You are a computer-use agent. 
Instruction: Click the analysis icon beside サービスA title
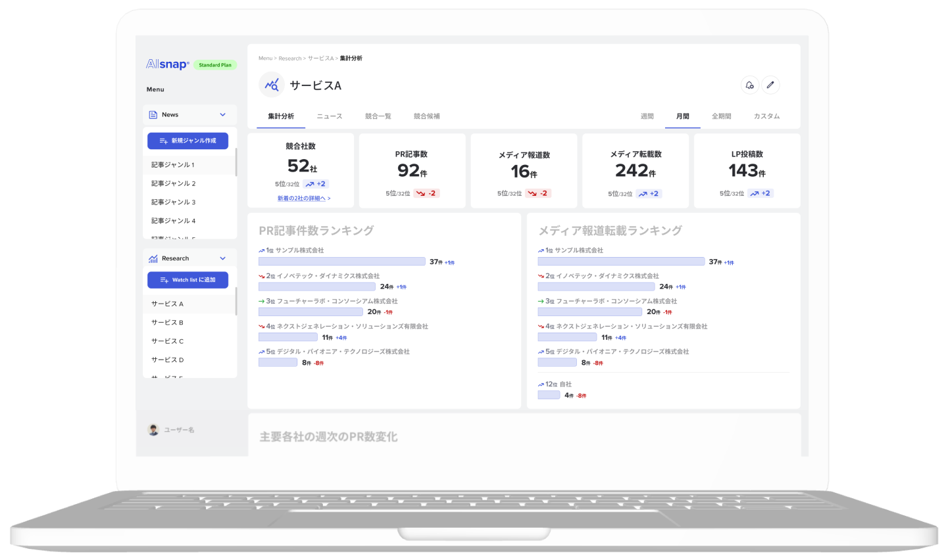click(271, 85)
